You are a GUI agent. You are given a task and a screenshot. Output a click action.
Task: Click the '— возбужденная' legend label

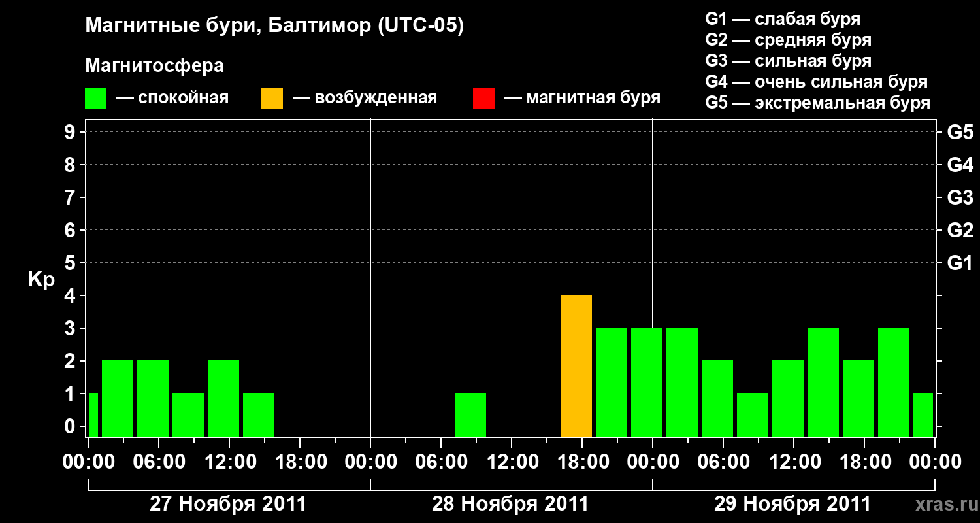[365, 99]
